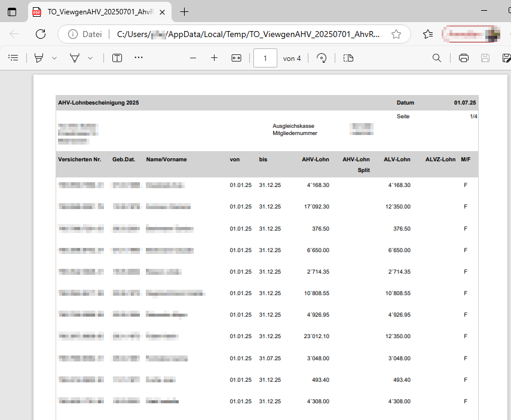Click the 'M/F' column header
Viewport: 511px width, 420px height.
point(466,160)
